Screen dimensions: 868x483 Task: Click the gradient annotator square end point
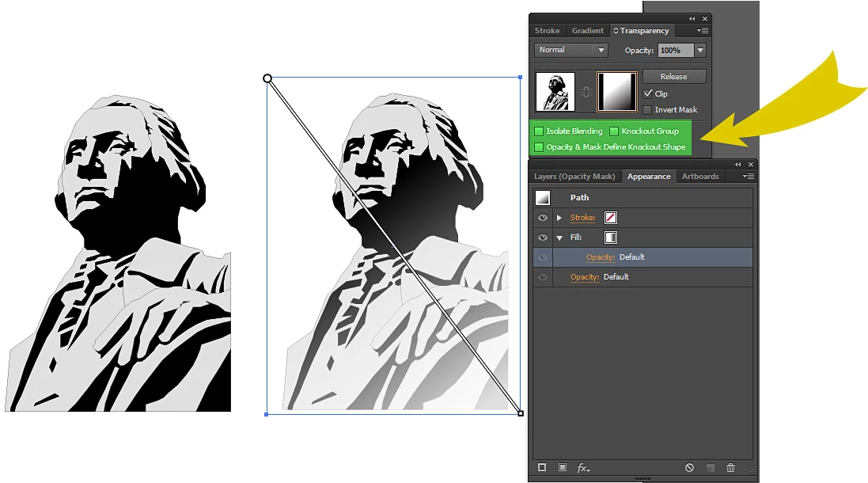pyautogui.click(x=521, y=413)
